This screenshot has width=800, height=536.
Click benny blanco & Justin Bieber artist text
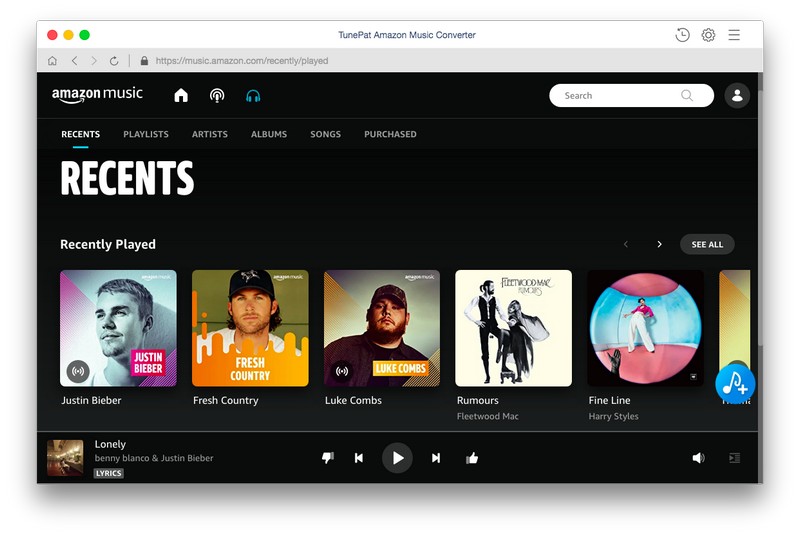(154, 458)
